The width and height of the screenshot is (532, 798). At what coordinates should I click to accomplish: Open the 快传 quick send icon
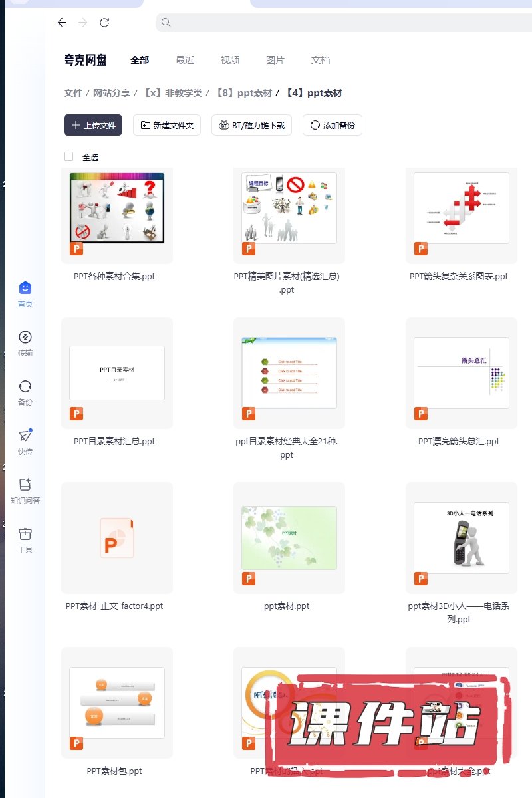[25, 436]
